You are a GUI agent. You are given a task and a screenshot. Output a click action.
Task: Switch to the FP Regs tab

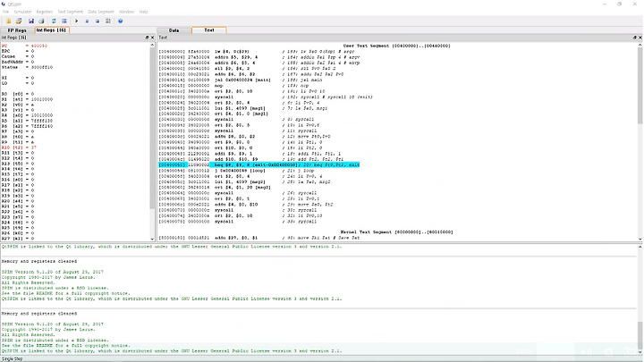(17, 30)
